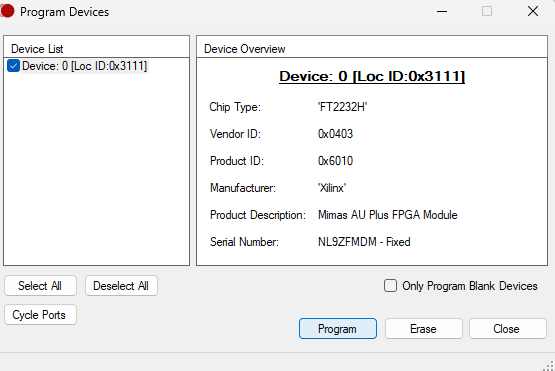Click the Select All button

click(x=40, y=286)
